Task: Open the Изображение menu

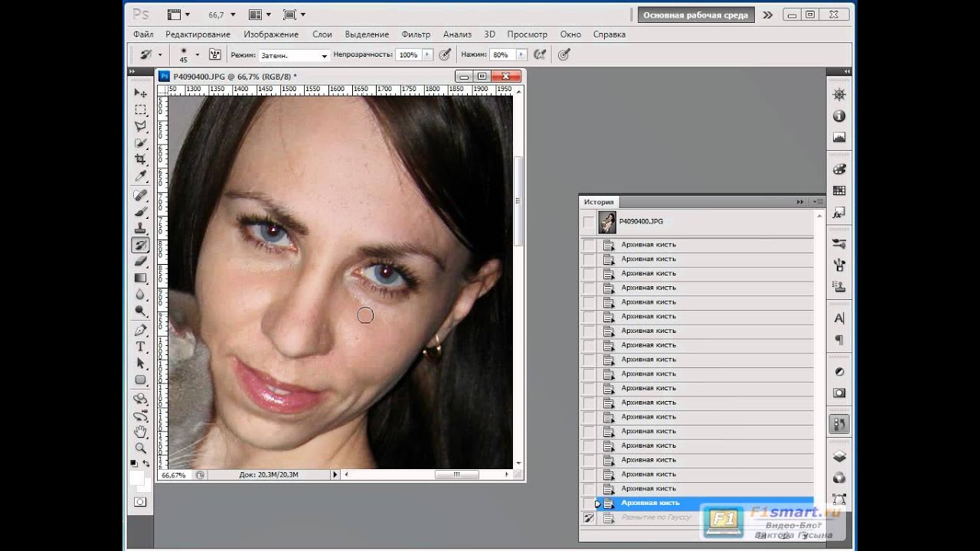Action: pyautogui.click(x=271, y=34)
